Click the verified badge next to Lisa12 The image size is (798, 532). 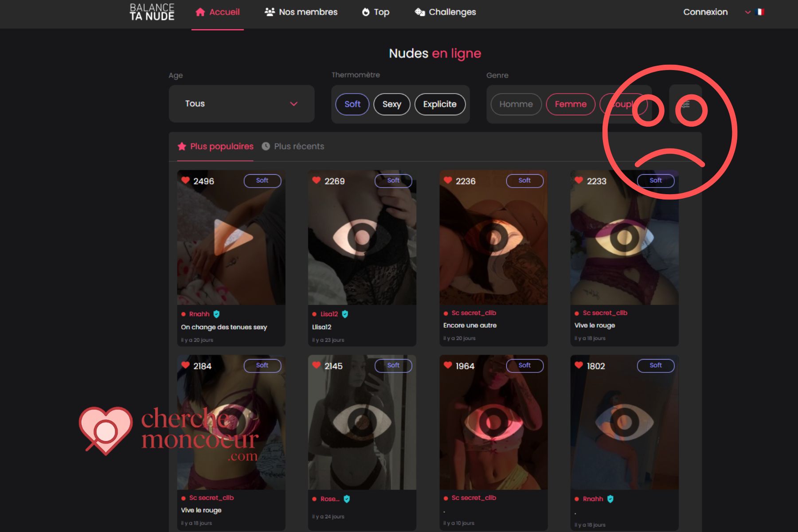(x=345, y=314)
